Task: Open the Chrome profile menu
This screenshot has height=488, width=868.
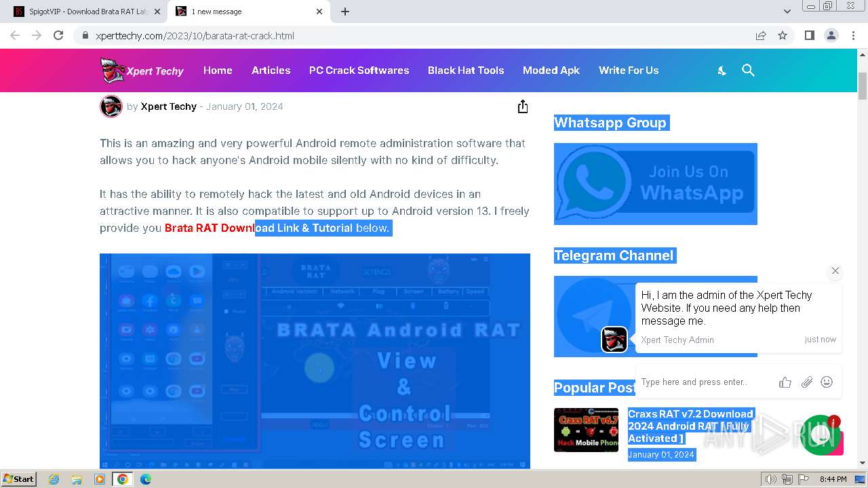Action: 831,35
